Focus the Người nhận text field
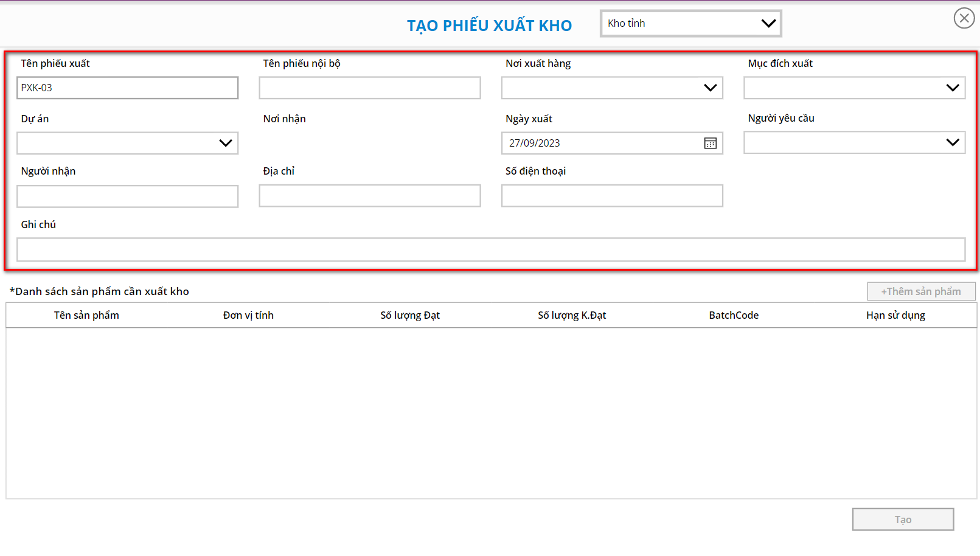 (x=127, y=196)
